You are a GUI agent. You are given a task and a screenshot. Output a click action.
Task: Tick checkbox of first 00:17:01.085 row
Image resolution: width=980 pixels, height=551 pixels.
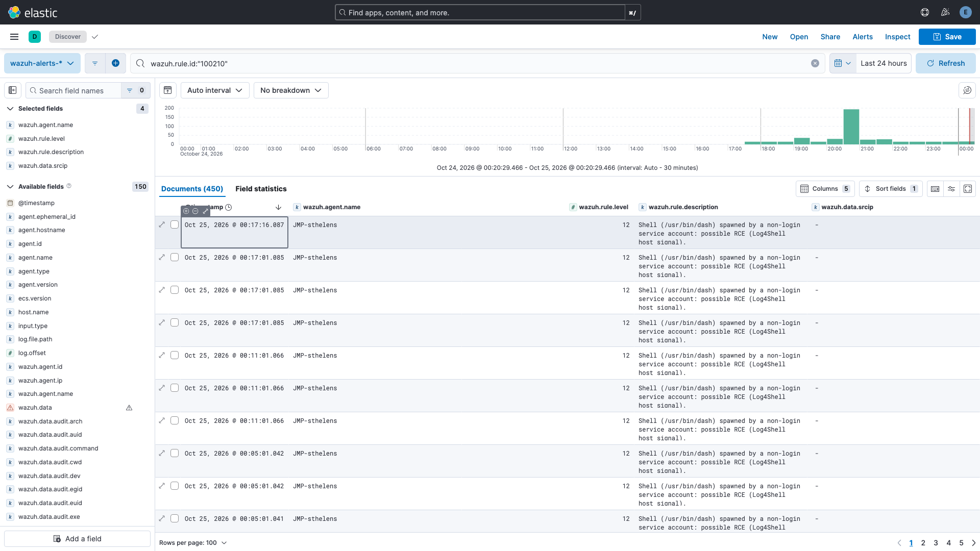[x=175, y=257]
